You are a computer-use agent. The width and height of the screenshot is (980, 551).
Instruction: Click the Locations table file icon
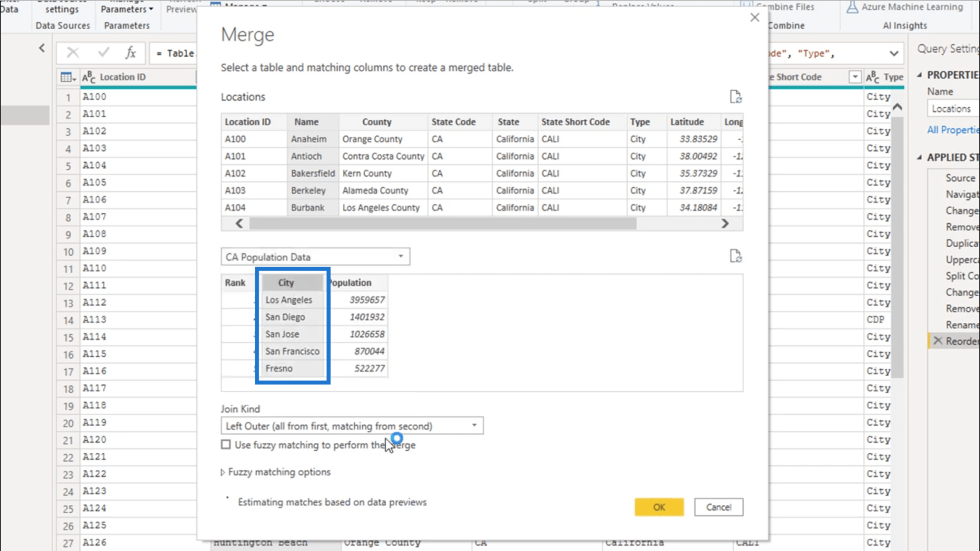735,97
